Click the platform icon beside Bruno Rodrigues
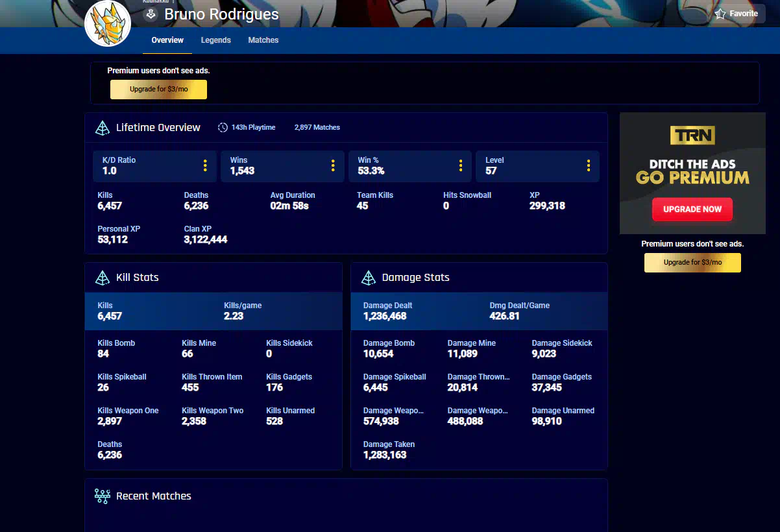 click(151, 14)
